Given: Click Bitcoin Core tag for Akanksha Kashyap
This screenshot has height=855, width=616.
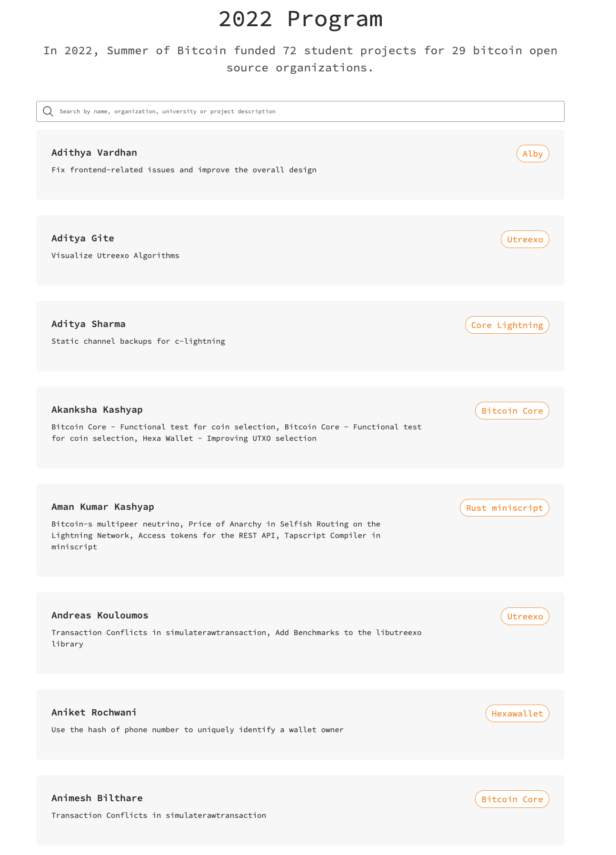Looking at the screenshot, I should [512, 411].
